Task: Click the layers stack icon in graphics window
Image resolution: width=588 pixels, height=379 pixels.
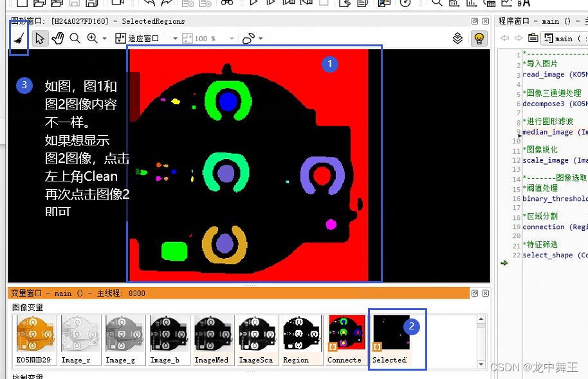Action: coord(457,38)
